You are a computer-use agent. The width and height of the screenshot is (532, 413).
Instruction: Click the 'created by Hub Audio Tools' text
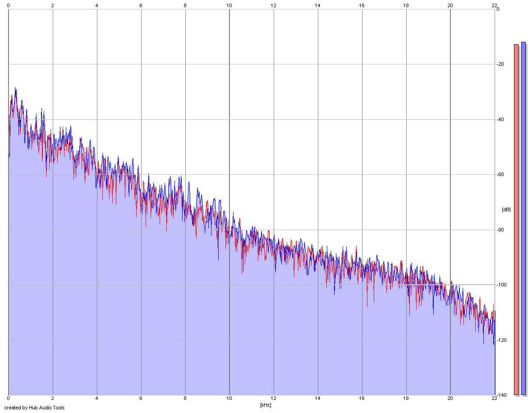pyautogui.click(x=34, y=408)
